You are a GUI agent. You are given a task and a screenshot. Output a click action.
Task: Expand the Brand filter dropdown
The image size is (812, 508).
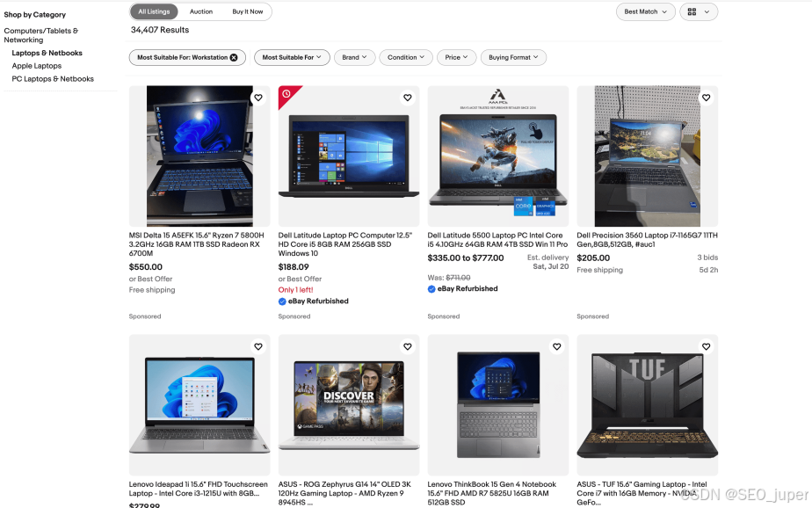point(354,57)
